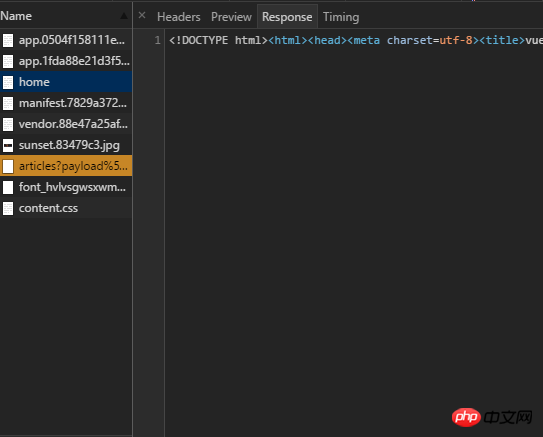
Task: Select the sunset.83479c3.jpg request
Action: click(x=66, y=145)
